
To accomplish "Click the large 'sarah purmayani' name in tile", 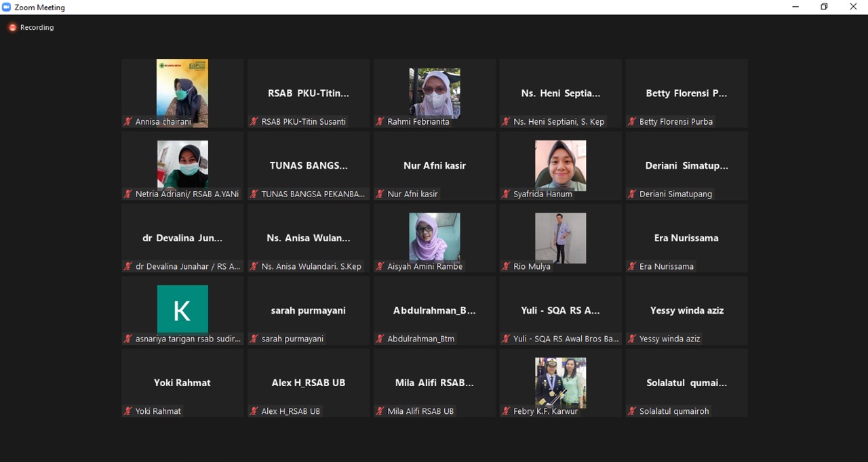I will [x=309, y=310].
